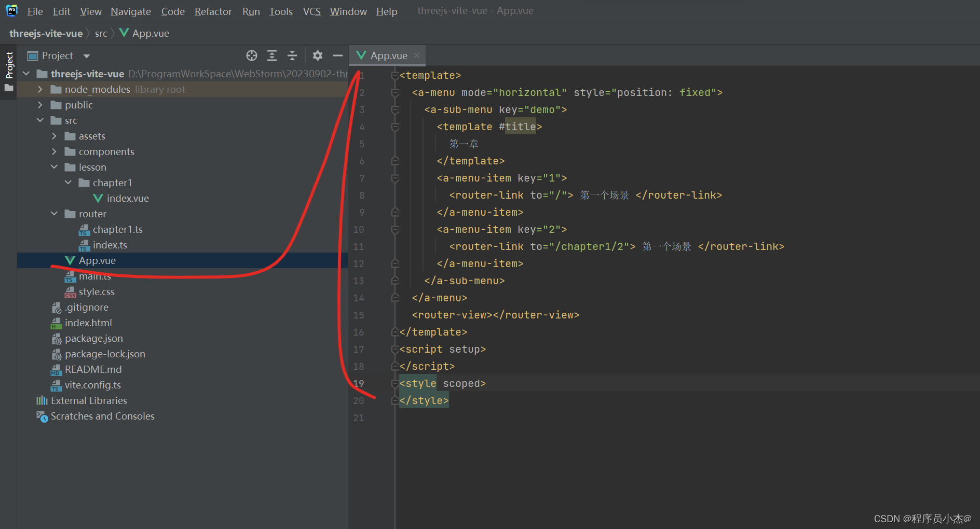Fold the a-sub-menu tag at line 3
Image resolution: width=980 pixels, height=529 pixels.
395,110
